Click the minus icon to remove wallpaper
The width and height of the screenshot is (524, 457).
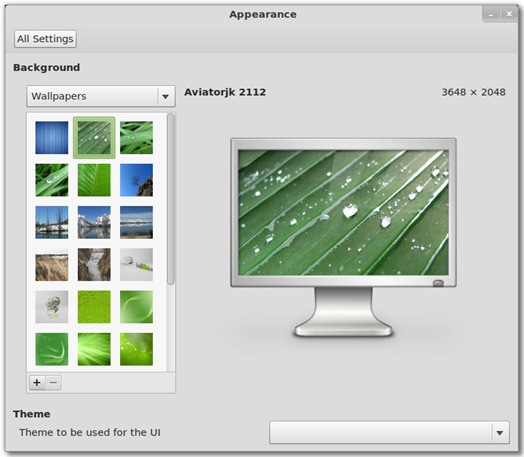(53, 383)
